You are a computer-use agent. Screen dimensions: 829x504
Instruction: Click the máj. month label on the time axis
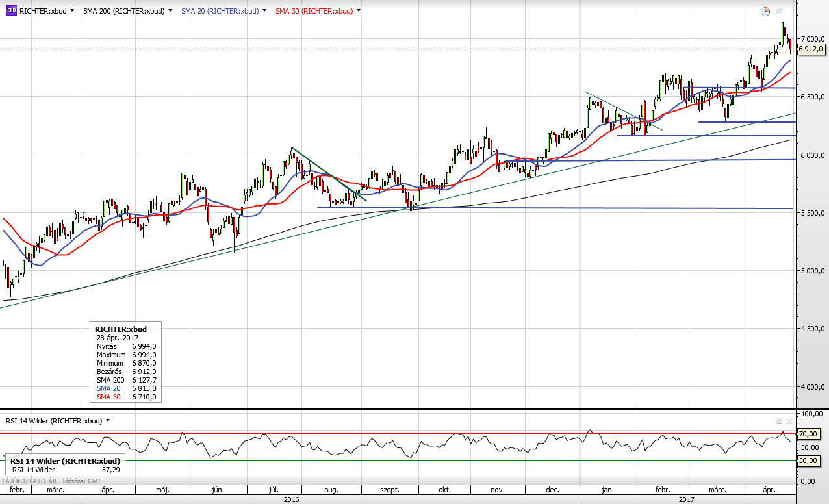[162, 490]
